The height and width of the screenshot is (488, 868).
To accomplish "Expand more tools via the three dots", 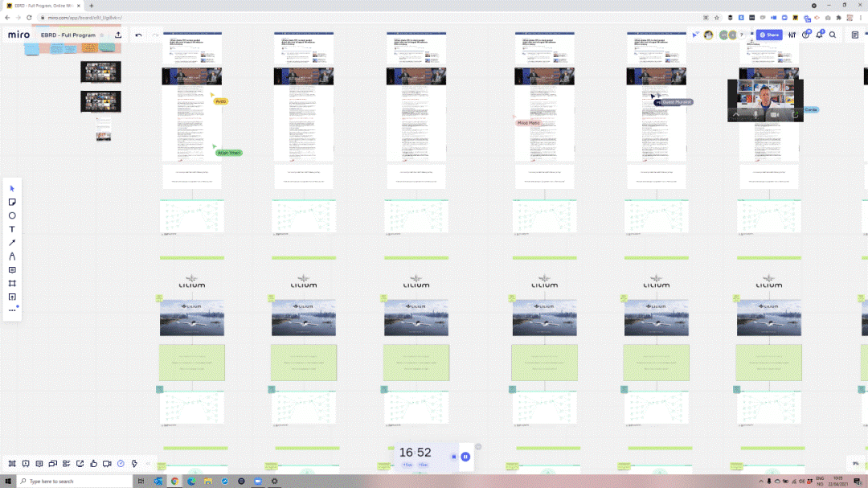I will 12,310.
